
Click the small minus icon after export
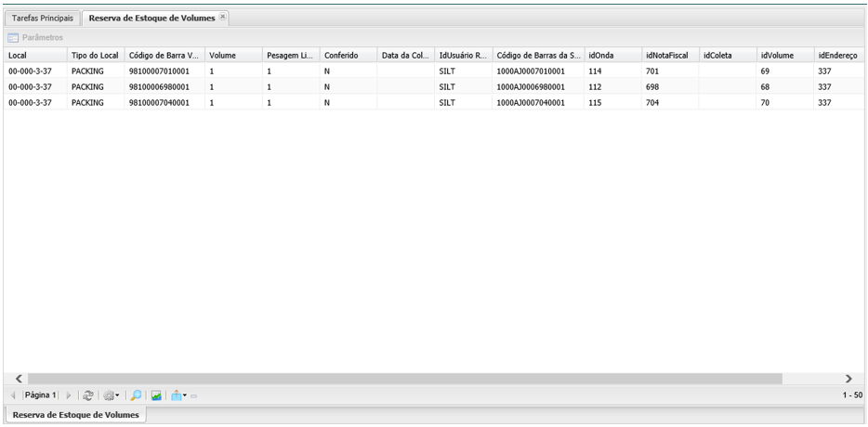pyautogui.click(x=193, y=396)
